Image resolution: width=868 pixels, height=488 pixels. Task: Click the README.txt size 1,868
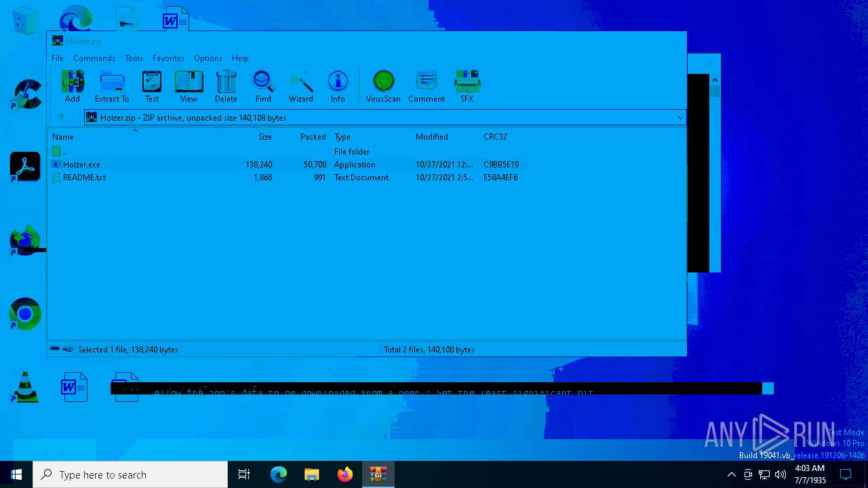(262, 178)
